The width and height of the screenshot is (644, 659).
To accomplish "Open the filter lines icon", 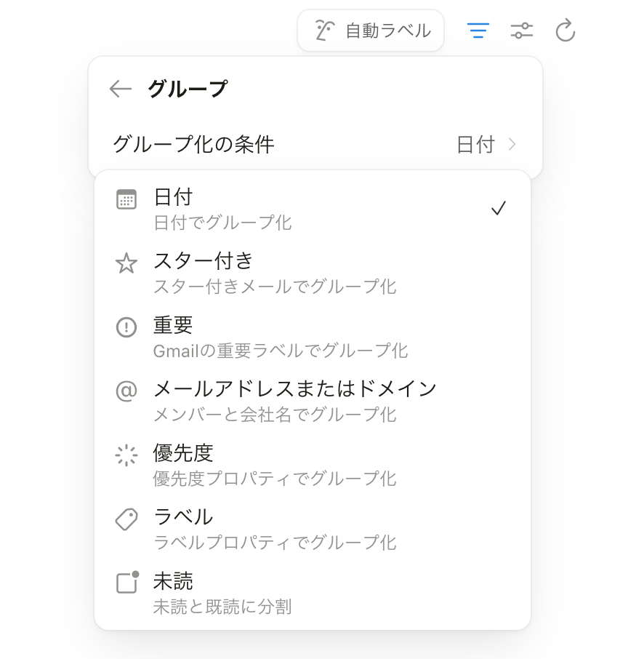I will (x=478, y=31).
